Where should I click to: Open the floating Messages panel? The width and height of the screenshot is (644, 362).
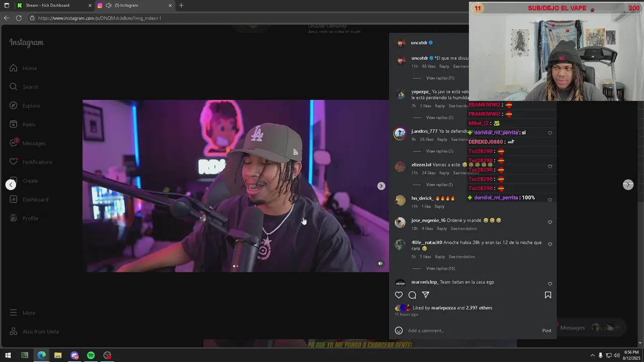pos(591,328)
